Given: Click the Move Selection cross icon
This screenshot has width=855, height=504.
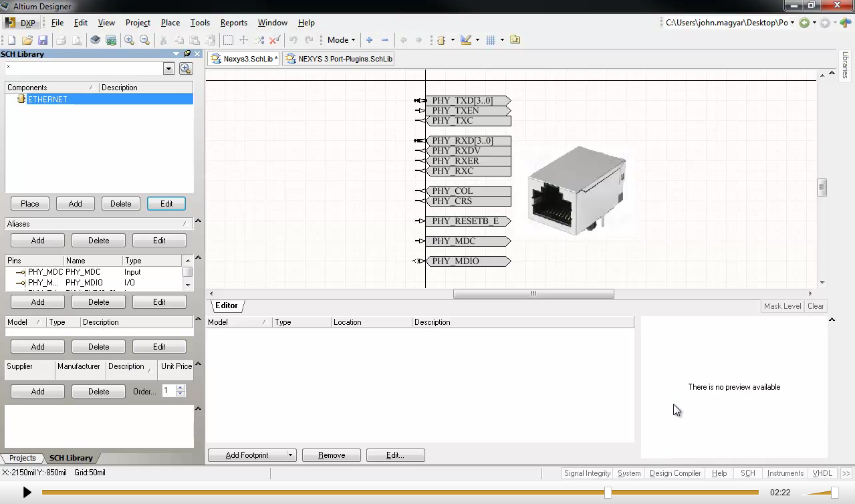Looking at the screenshot, I should [244, 40].
